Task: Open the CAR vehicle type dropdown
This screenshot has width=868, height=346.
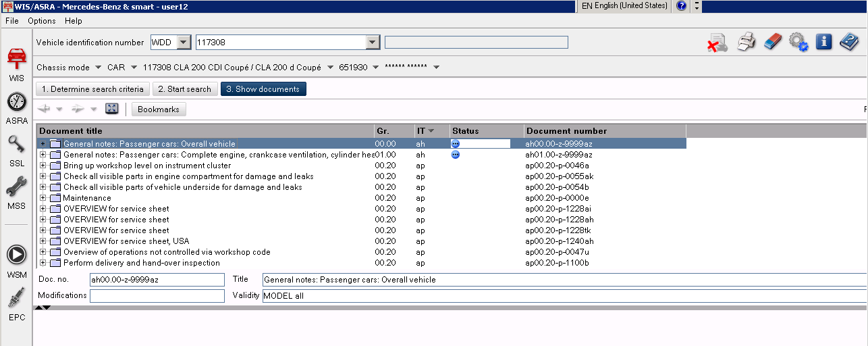Action: [134, 68]
